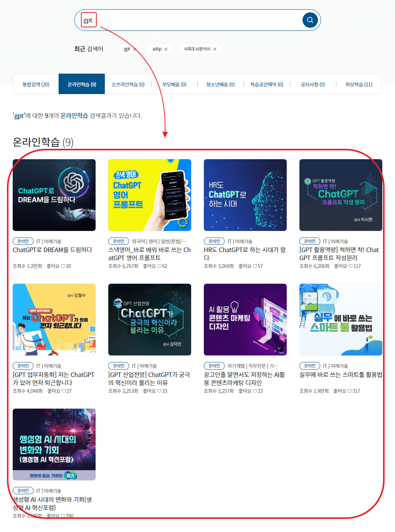Viewport: 395px width, 532px height.
Task: Remove recent search term 'gpt'
Action: 135,49
